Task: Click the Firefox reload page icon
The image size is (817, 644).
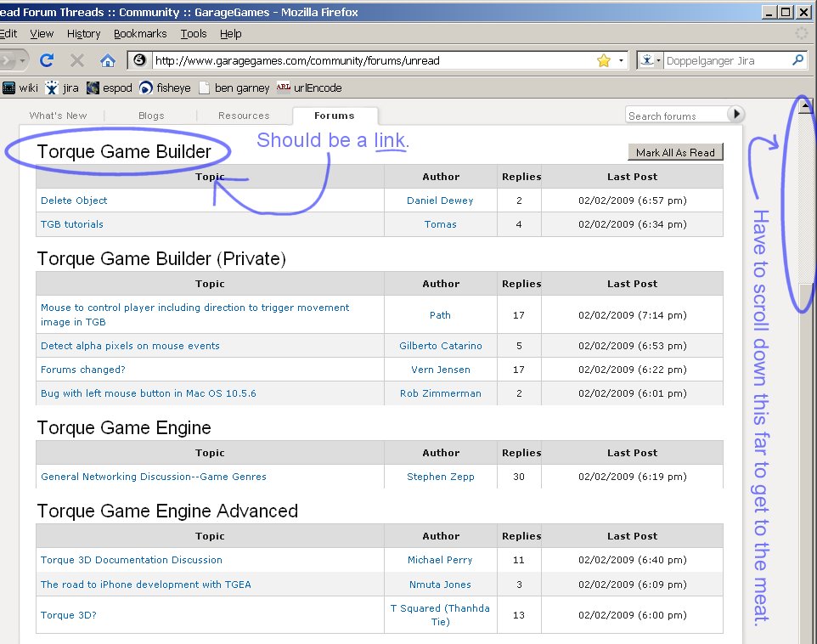Action: [x=48, y=60]
